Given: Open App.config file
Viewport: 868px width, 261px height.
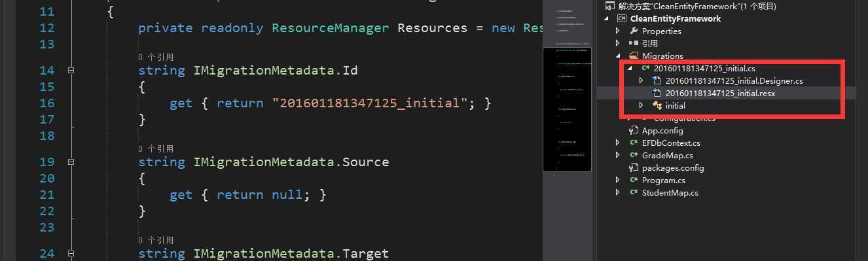Looking at the screenshot, I should click(x=662, y=130).
